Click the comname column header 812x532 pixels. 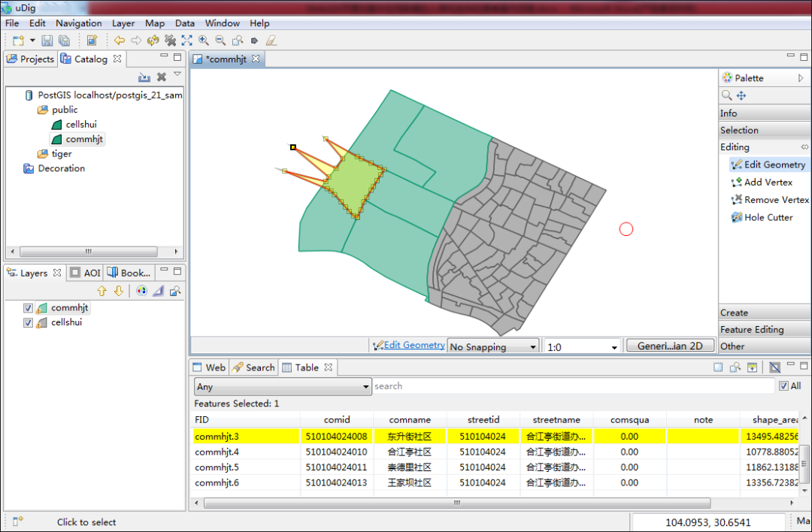click(410, 420)
